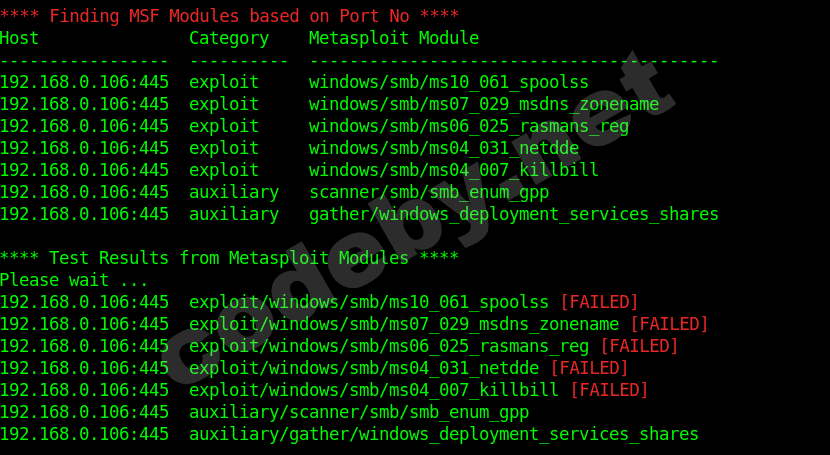830x455 pixels.
Task: Click the "Test Results from Metasploit Modules" heading
Action: coord(229,258)
